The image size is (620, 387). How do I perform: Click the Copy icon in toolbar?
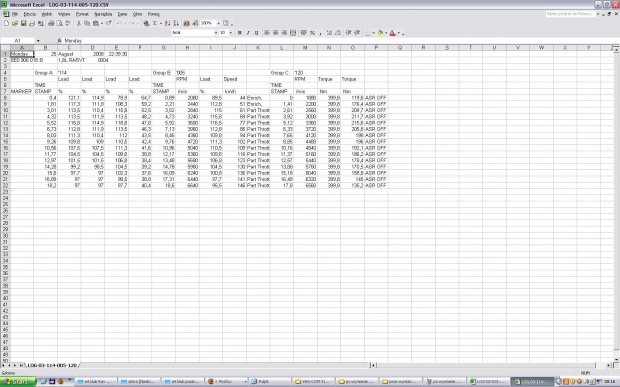(87, 23)
